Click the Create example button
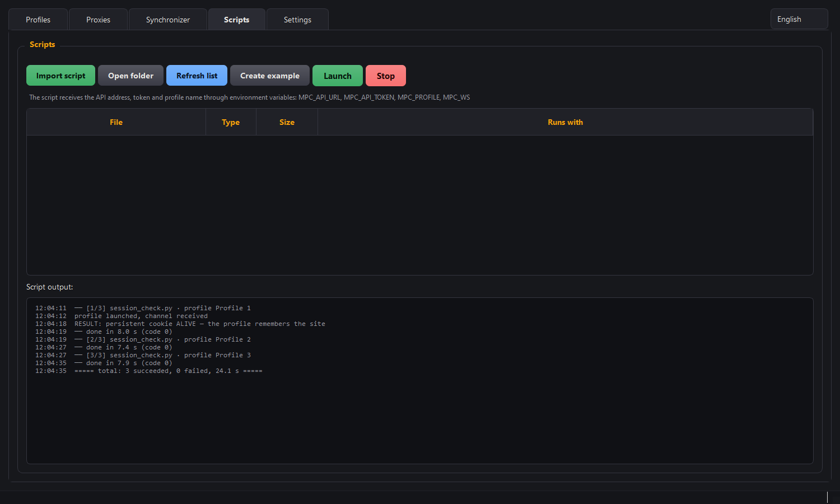 pos(270,76)
